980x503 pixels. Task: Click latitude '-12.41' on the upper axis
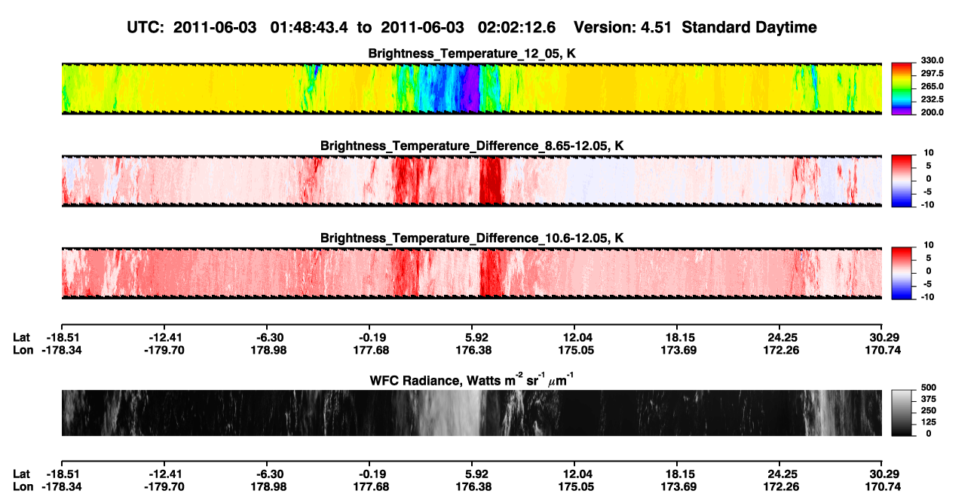coord(165,337)
